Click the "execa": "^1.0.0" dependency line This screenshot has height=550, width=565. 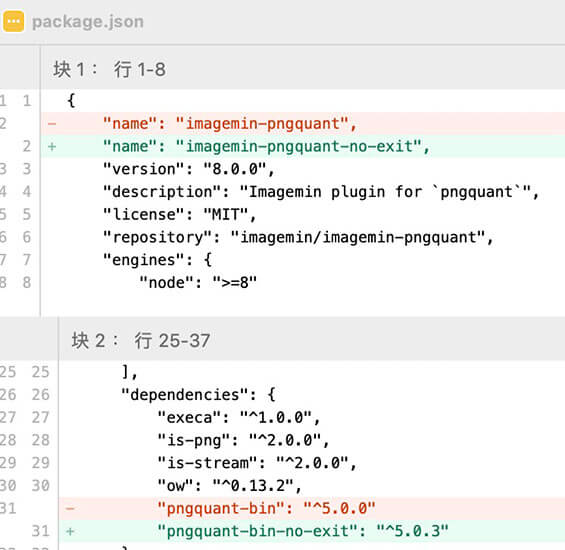239,418
